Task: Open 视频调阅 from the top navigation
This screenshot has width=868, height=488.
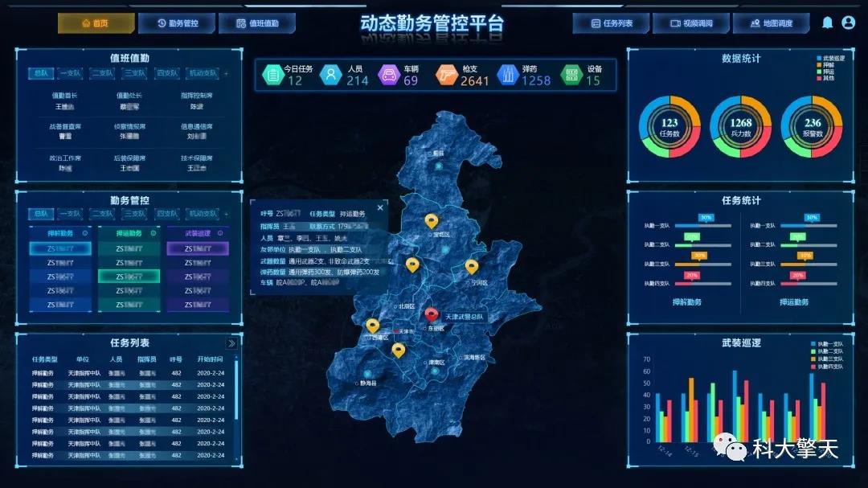Action: [691, 23]
